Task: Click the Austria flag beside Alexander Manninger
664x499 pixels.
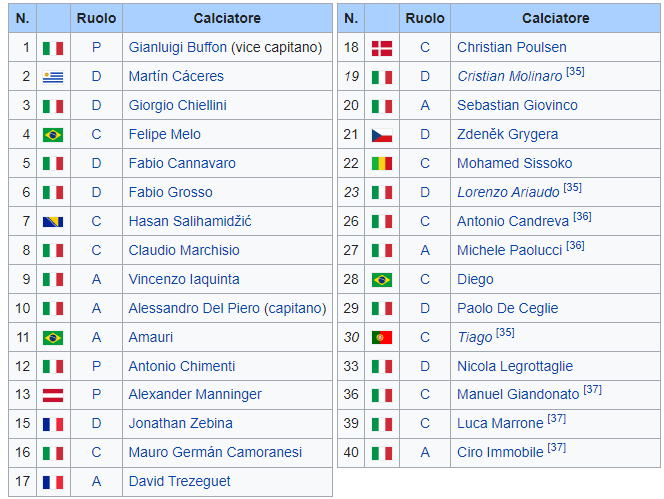Action: [53, 395]
